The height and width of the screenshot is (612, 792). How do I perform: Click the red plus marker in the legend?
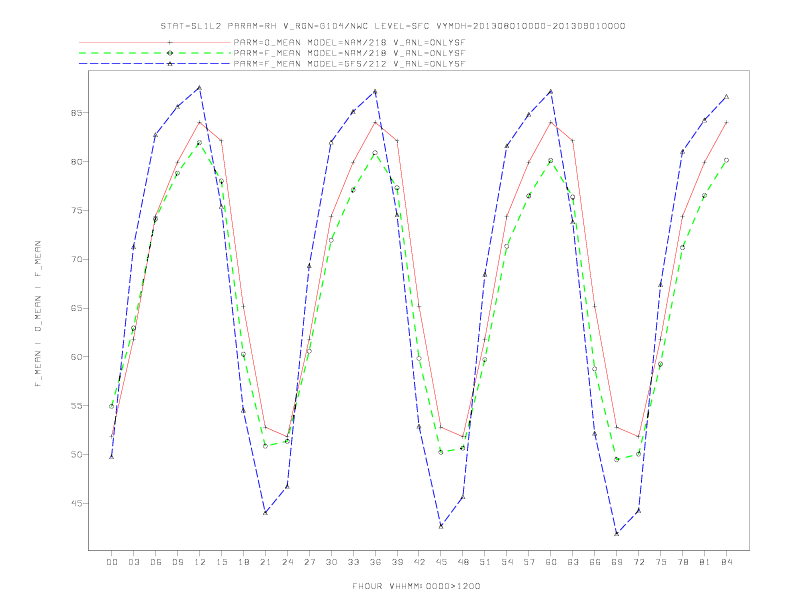(x=170, y=42)
